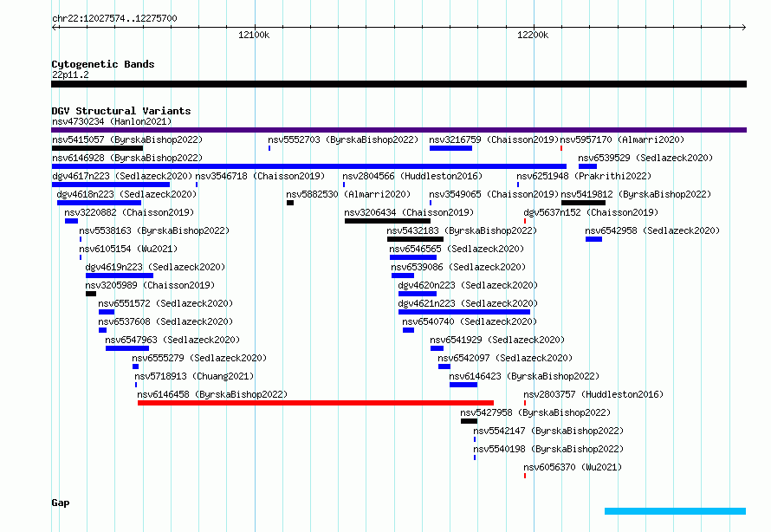Image resolution: width=771 pixels, height=532 pixels.
Task: Open nsv5432183 (ByrskaBishop2022) variant
Action: point(462,230)
